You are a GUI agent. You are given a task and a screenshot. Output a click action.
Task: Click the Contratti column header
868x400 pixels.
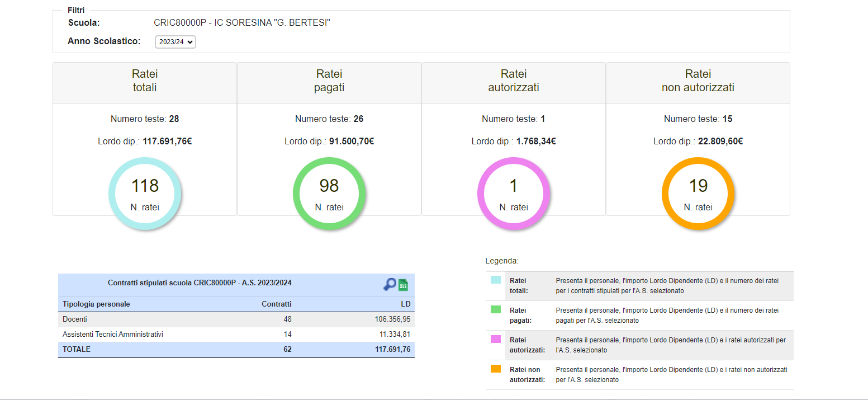pyautogui.click(x=277, y=304)
